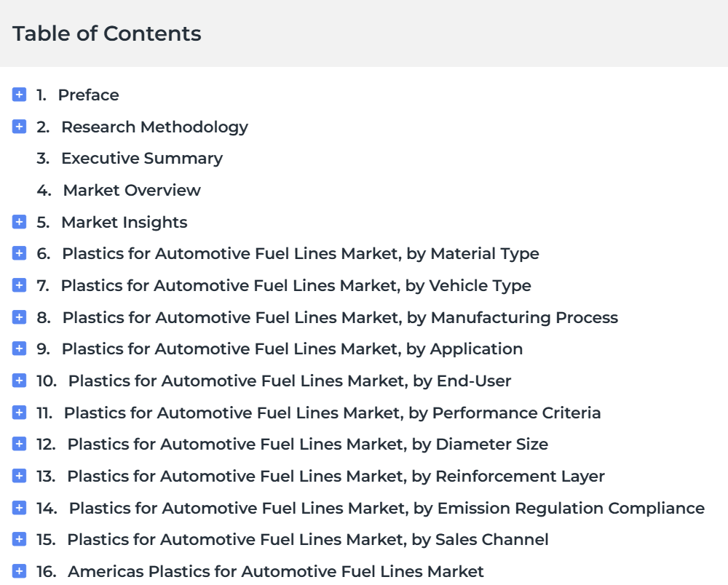Click plus icon beside Americas Plastics entry

20,571
